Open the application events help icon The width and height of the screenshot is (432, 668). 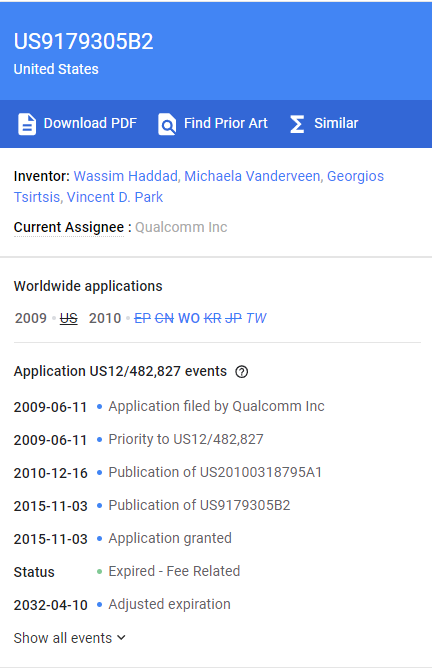click(242, 372)
